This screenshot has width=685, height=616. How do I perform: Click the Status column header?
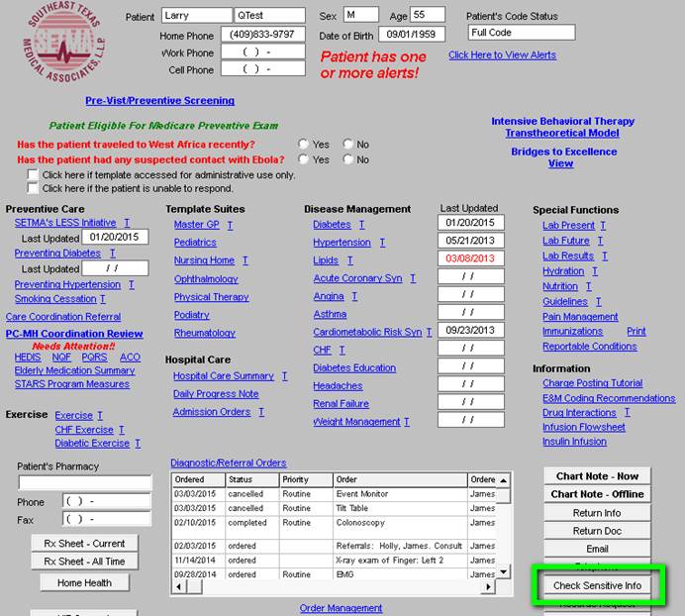(252, 479)
